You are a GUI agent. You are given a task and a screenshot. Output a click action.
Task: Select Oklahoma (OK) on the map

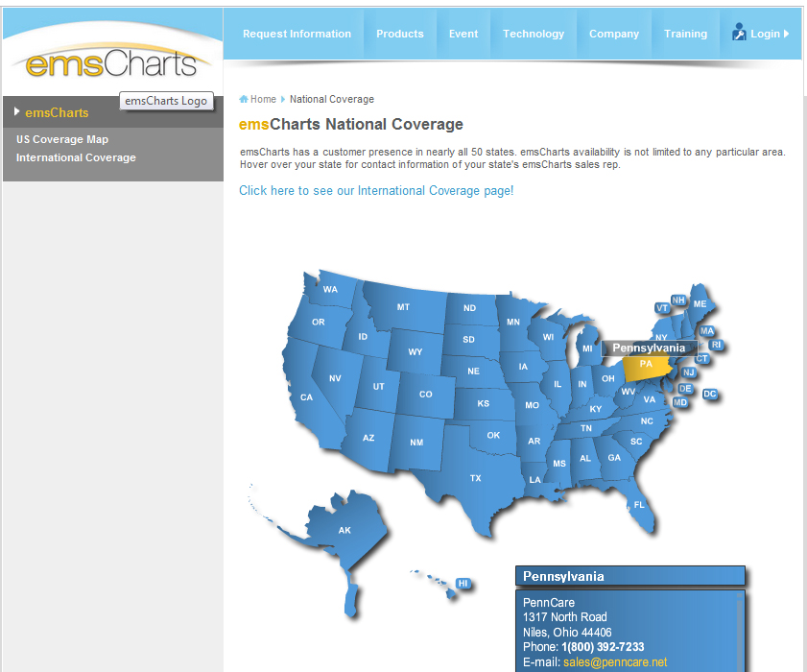(x=493, y=435)
